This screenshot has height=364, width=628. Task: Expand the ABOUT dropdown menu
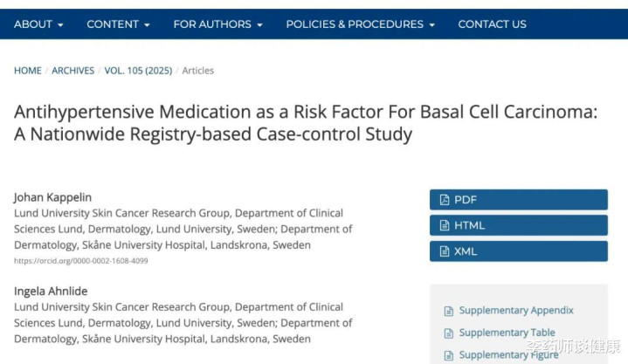click(x=38, y=24)
